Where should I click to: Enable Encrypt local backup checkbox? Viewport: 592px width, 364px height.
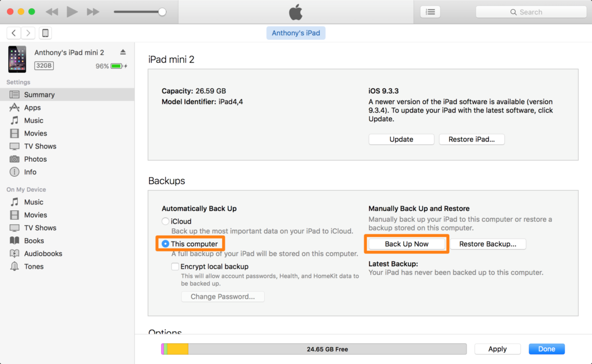[175, 266]
